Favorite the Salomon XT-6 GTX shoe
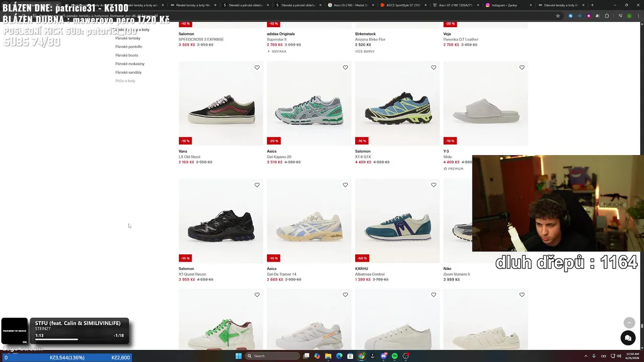Screen dimensions: 644x362 click(x=434, y=67)
